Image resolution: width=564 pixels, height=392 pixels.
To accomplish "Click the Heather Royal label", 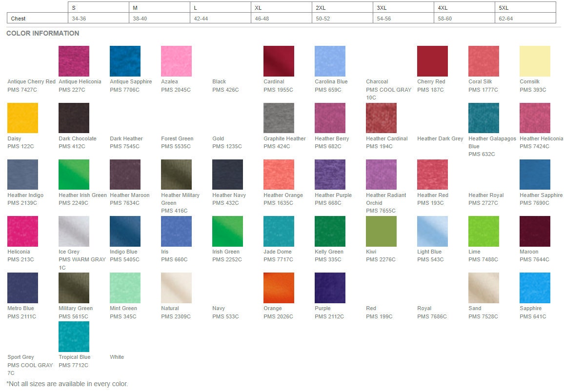I will [486, 195].
